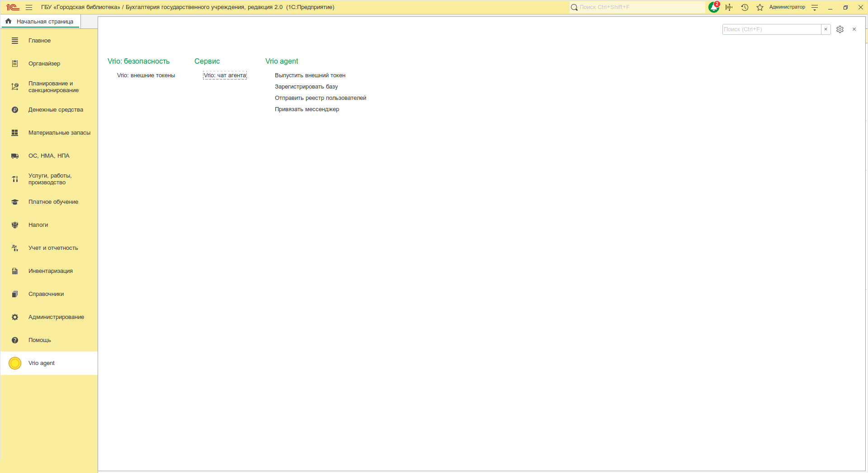Open the Инвентаризация section
The height and width of the screenshot is (473, 868).
tap(49, 271)
